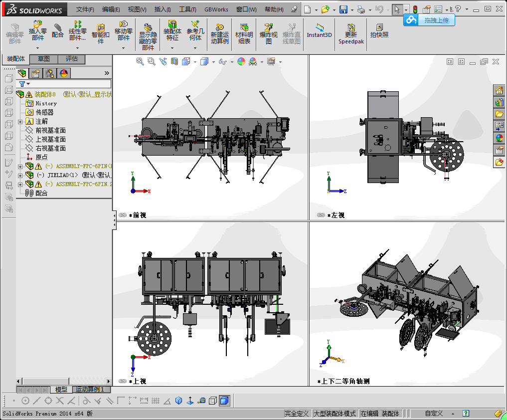This screenshot has width=507, height=420.
Task: Open the PropertyManager tab icon
Action: point(36,74)
